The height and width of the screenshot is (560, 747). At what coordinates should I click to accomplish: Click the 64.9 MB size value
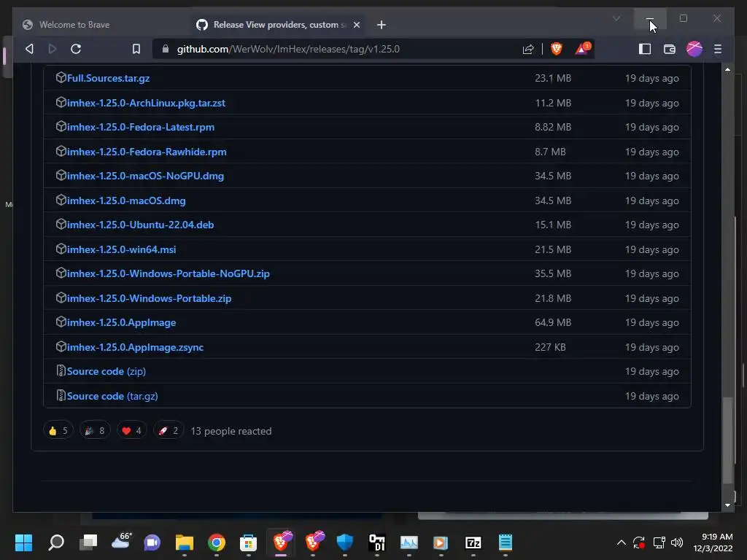pos(553,322)
